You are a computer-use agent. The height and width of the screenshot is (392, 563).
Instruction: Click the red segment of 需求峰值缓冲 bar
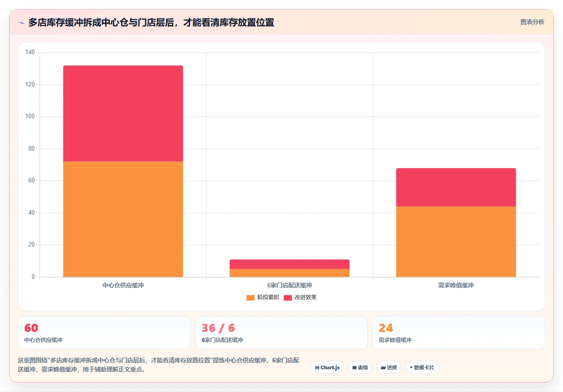[456, 187]
